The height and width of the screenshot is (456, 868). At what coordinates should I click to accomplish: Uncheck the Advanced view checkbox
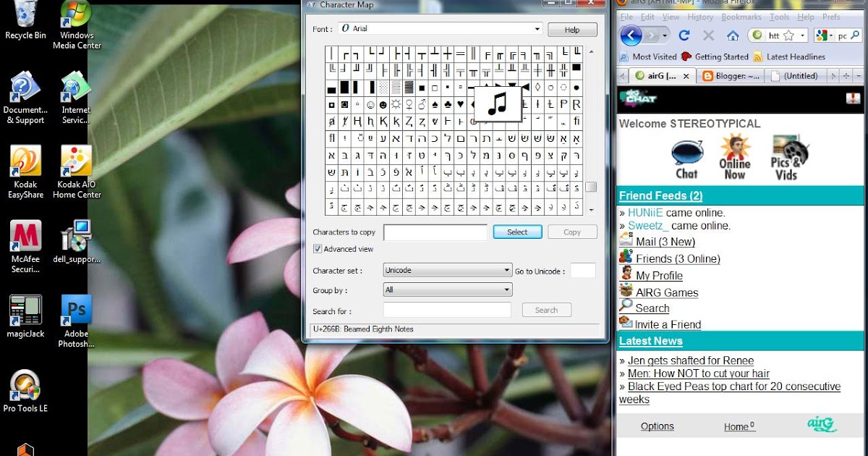(317, 249)
